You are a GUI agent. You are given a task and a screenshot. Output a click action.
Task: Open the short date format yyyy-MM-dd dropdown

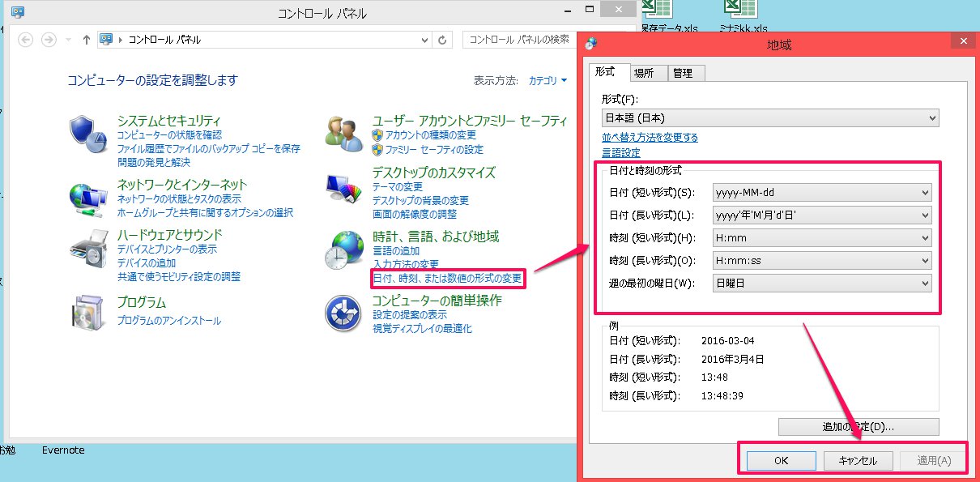point(822,193)
